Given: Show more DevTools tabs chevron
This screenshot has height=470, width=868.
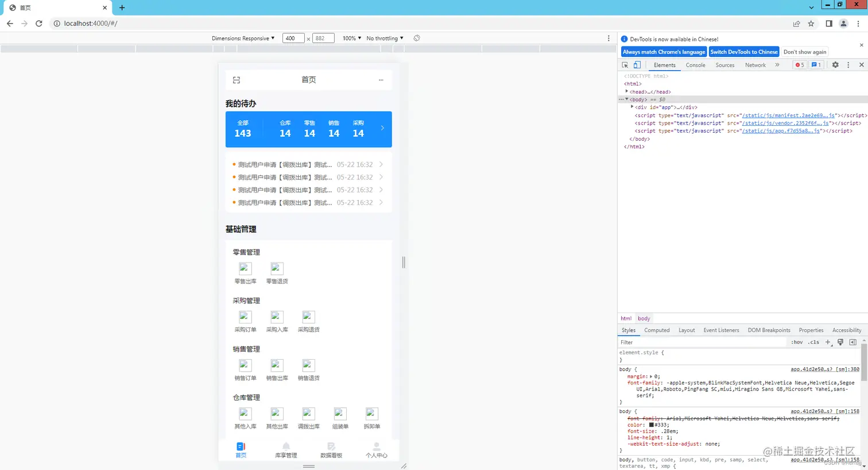Looking at the screenshot, I should (x=777, y=65).
